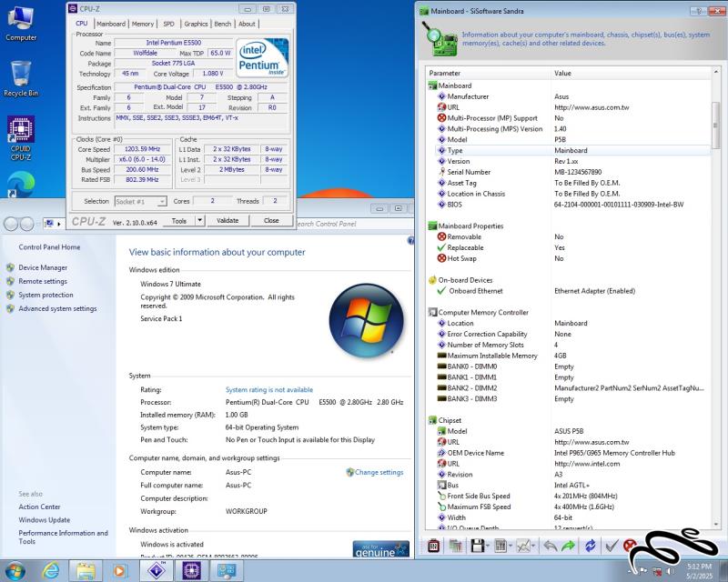The image size is (728, 582).
Task: Show hidden tray icons arrow
Action: [x=632, y=571]
